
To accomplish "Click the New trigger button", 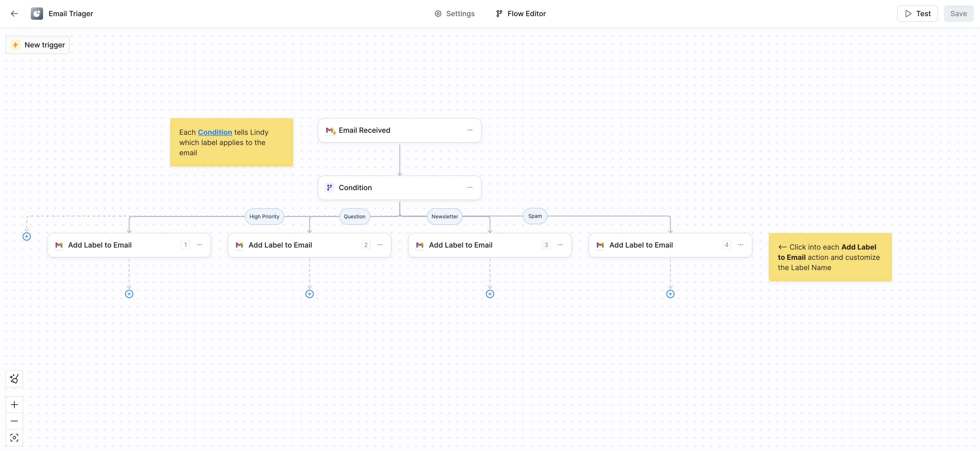I will pos(38,45).
